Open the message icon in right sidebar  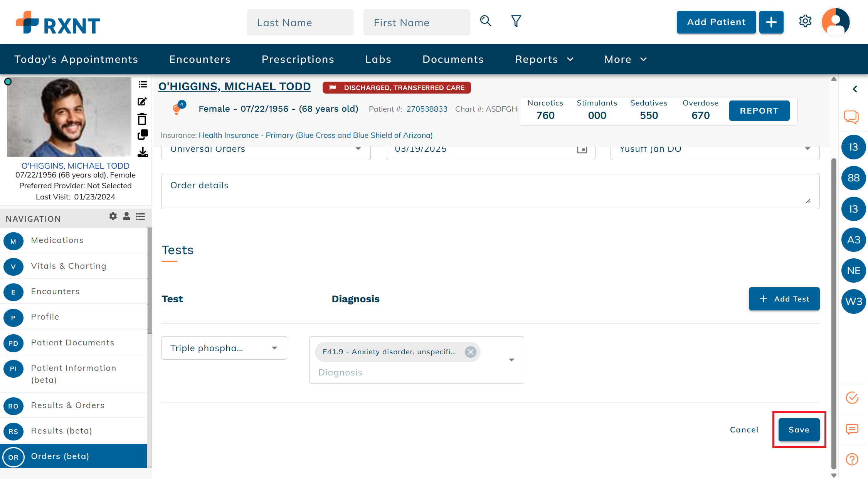(852, 429)
